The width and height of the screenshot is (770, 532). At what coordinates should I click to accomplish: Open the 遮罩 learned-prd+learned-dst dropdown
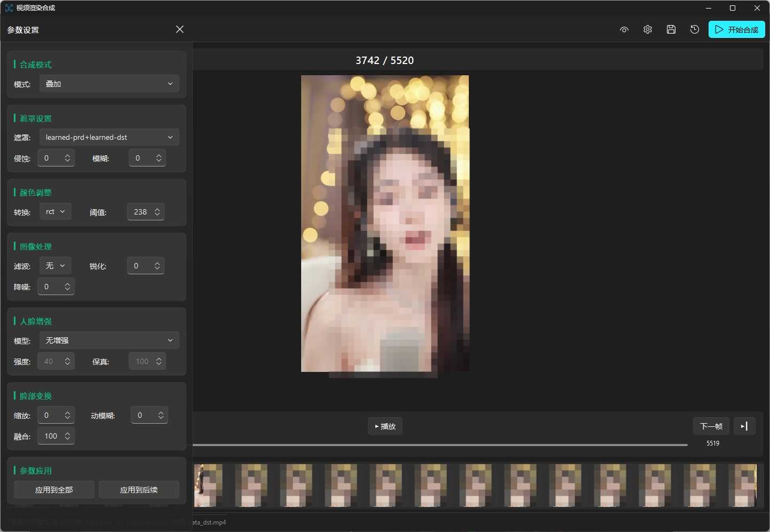click(109, 137)
